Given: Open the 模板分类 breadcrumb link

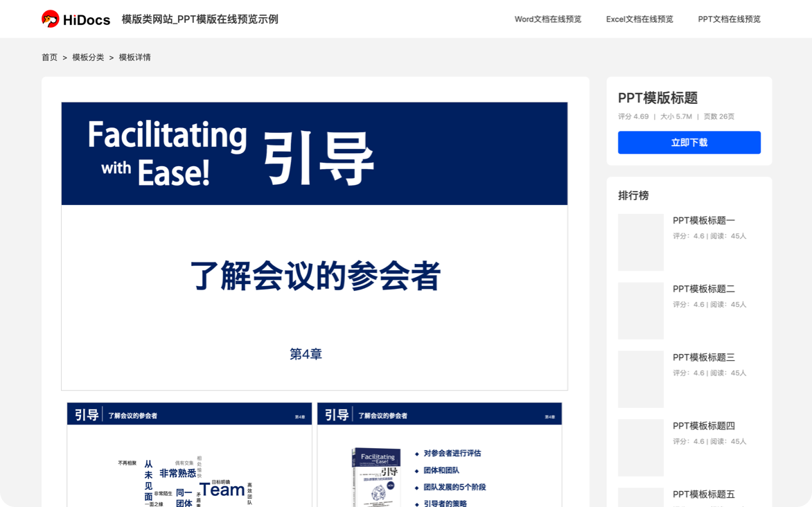Looking at the screenshot, I should 88,57.
